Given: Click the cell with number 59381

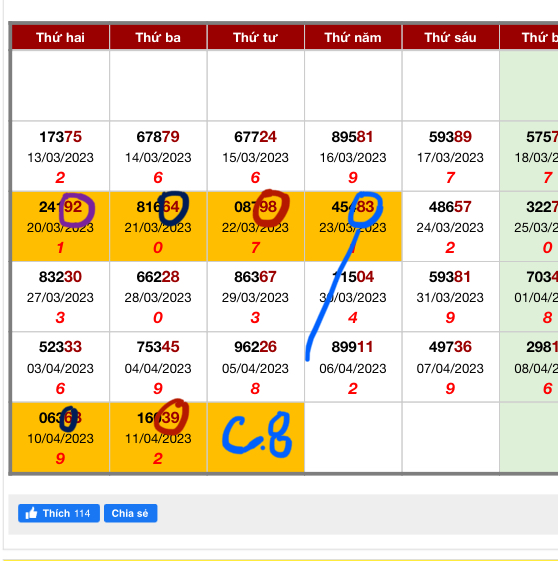Looking at the screenshot, I should pos(450,297).
